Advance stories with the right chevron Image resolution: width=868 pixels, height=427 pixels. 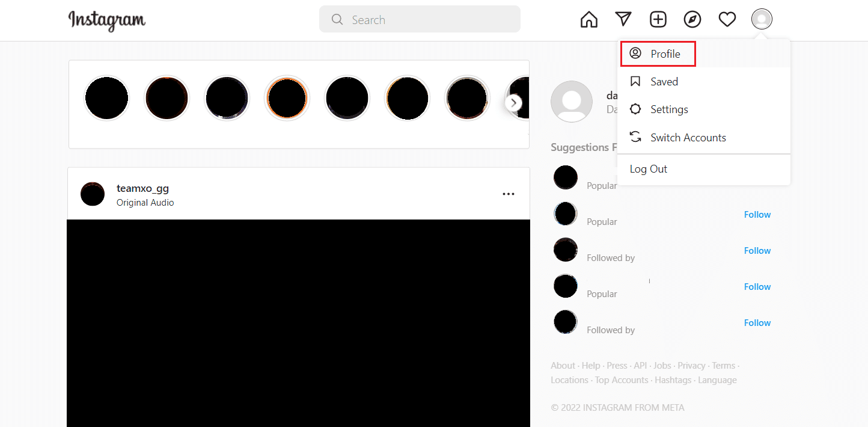point(514,102)
